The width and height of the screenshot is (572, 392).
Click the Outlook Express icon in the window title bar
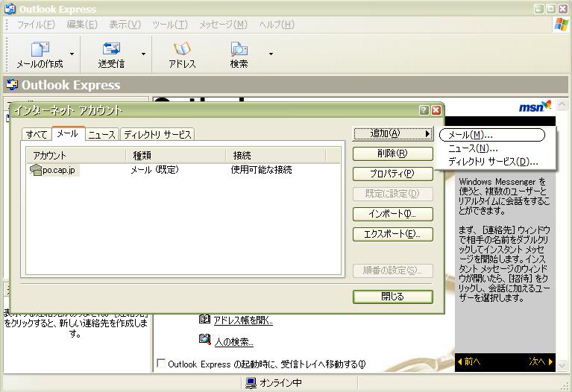click(x=10, y=9)
